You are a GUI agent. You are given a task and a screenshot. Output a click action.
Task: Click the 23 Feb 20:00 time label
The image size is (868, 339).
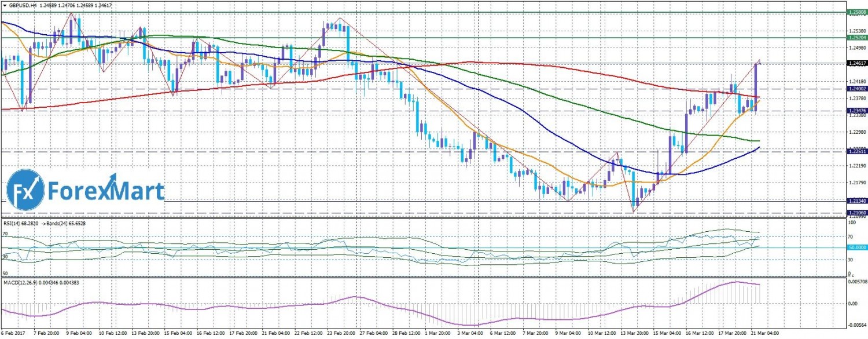(340, 335)
